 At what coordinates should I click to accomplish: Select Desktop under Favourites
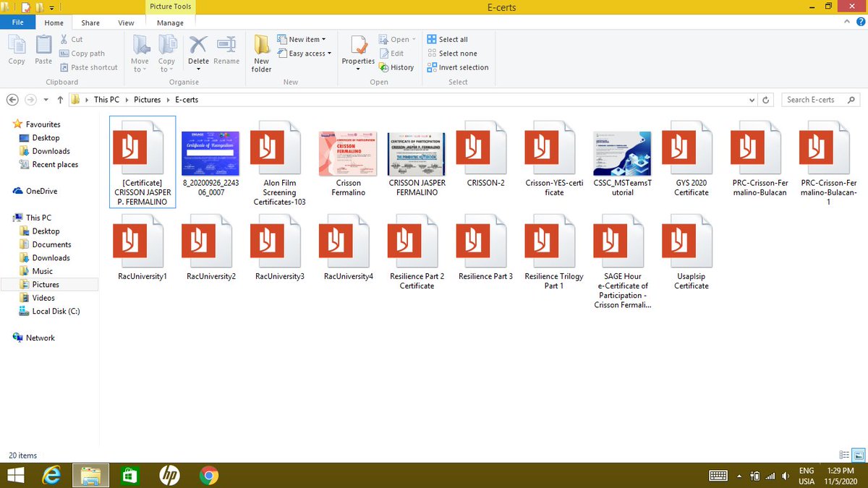(x=46, y=137)
